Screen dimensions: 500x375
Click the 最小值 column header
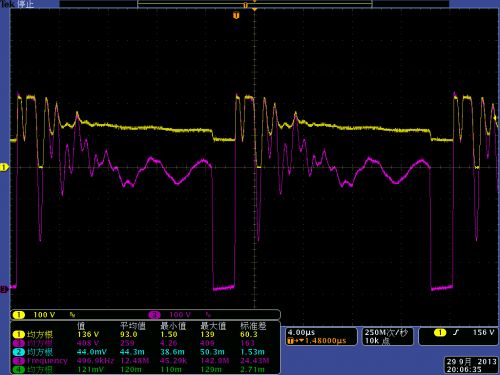173,326
